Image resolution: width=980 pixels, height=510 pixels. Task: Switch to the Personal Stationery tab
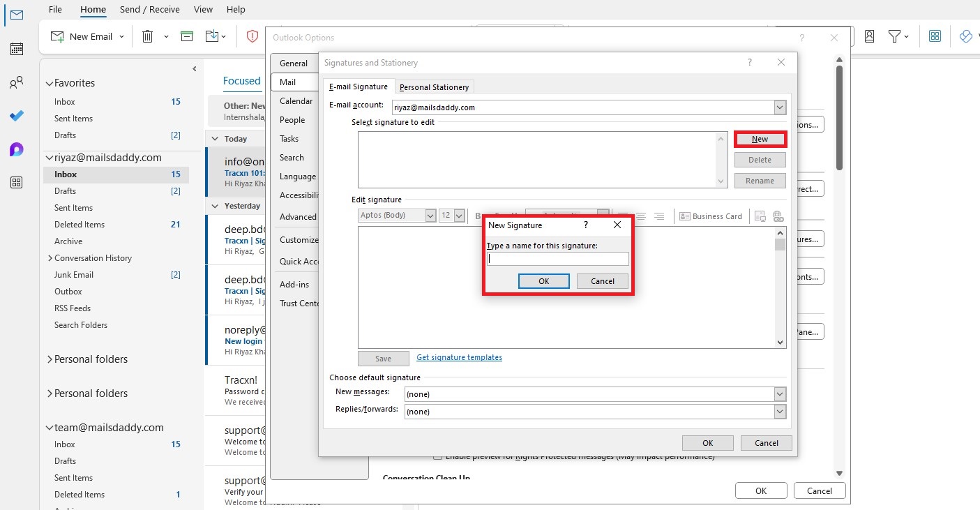[x=434, y=87]
